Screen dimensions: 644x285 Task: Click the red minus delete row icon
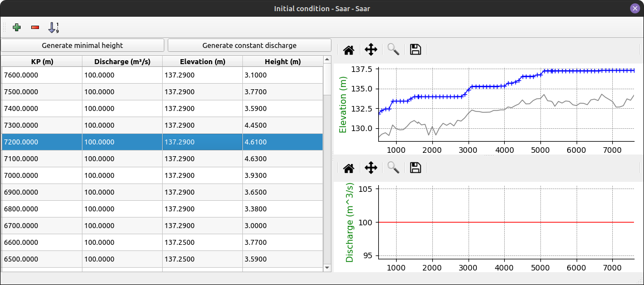(x=35, y=27)
